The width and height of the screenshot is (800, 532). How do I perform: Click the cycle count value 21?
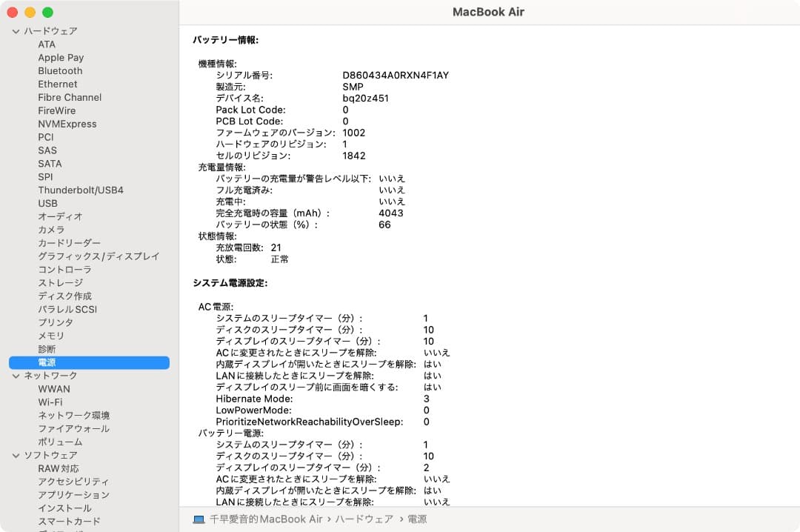click(276, 247)
